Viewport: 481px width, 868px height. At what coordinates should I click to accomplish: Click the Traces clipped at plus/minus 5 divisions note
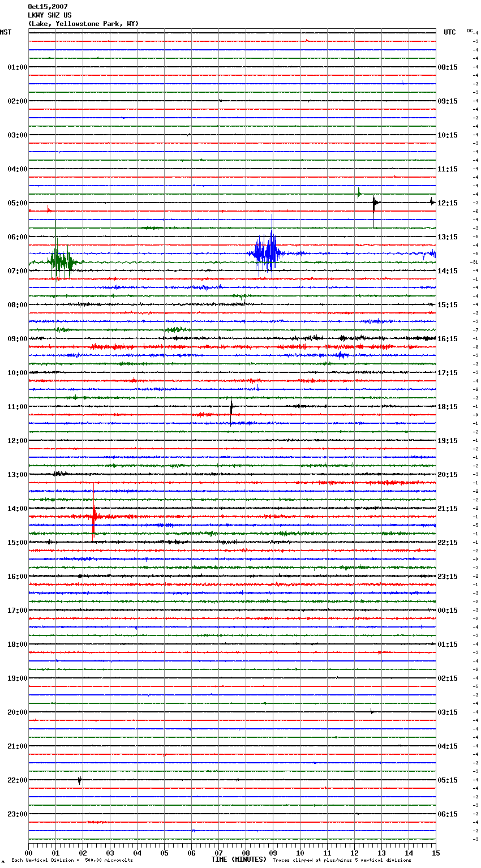(x=342, y=860)
